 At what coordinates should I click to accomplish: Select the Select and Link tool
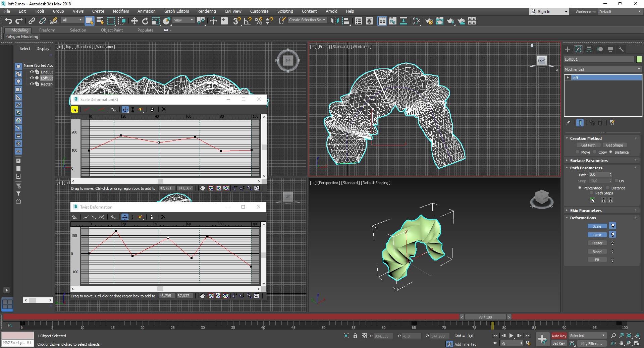click(x=32, y=21)
